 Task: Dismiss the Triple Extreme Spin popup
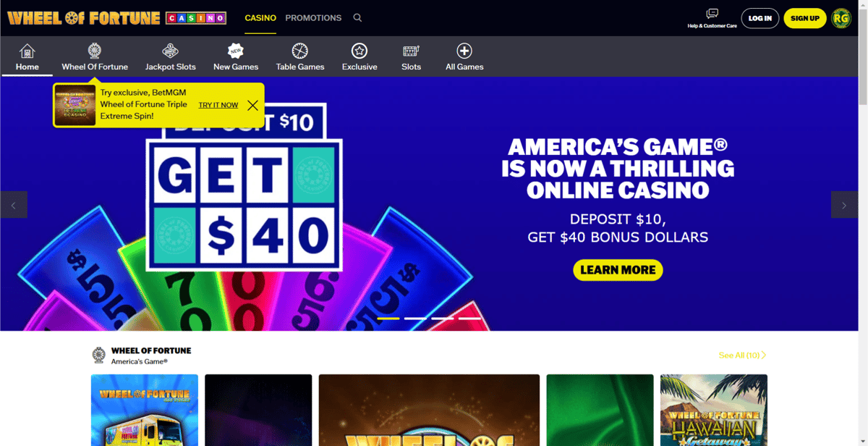(x=252, y=105)
